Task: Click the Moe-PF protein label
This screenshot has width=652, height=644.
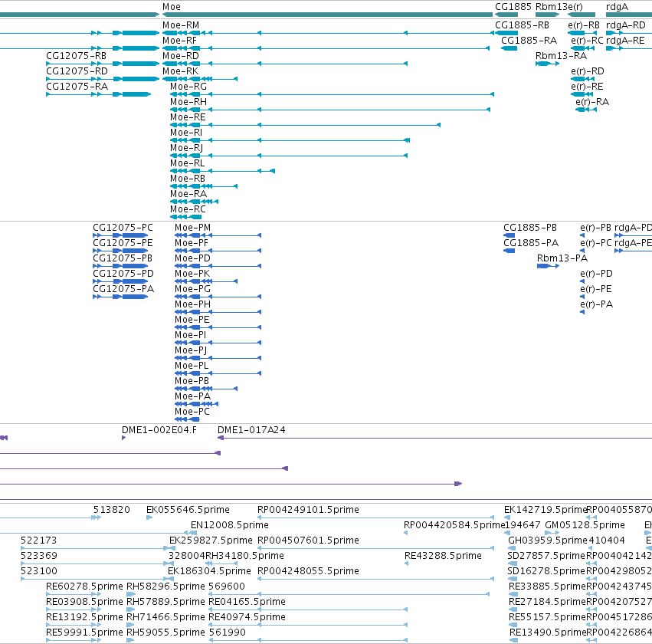Action: click(192, 243)
